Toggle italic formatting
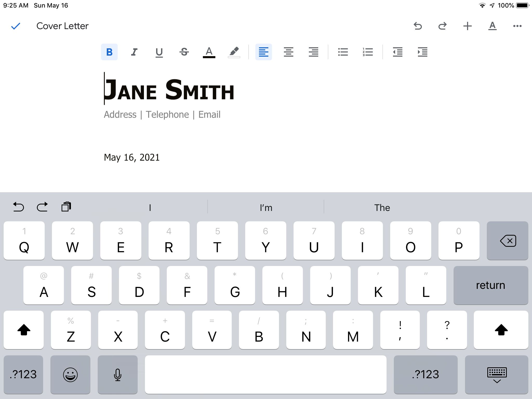532x399 pixels. pos(134,52)
